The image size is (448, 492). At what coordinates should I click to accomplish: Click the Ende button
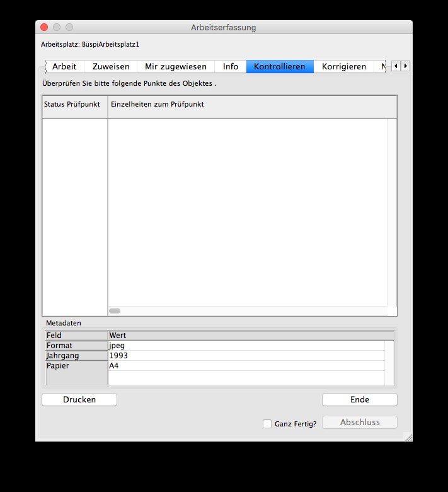click(x=359, y=399)
